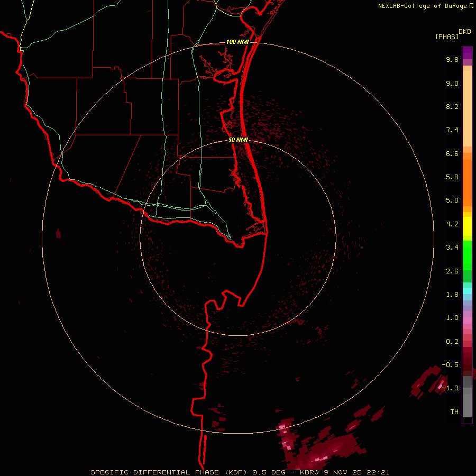Click the NEXLAB-College of DuPage credit text

(423, 6)
